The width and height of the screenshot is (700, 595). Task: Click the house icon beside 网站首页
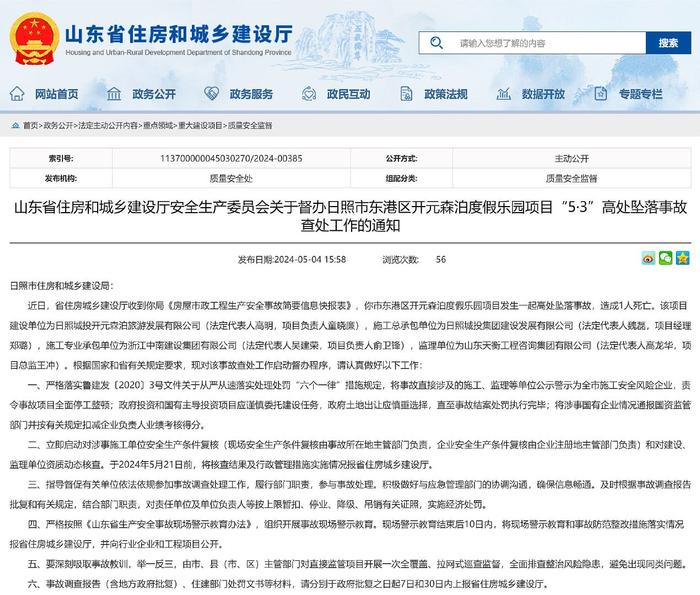coord(17,94)
